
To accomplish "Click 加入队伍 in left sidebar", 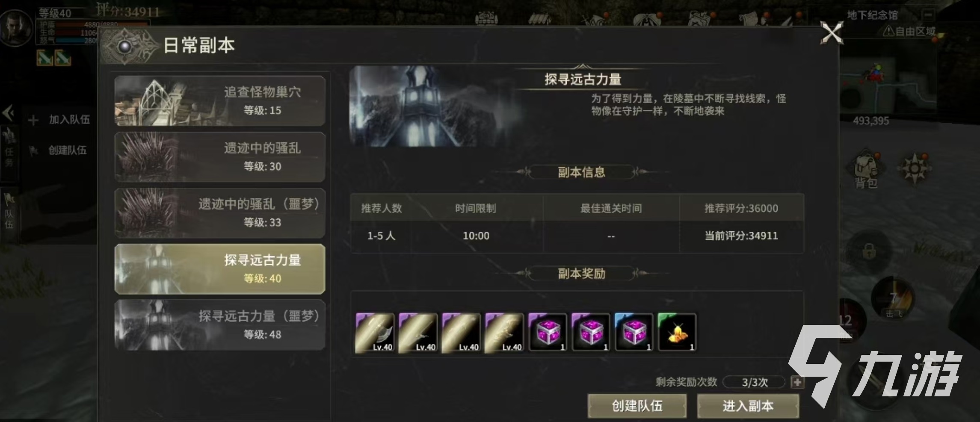I will 59,120.
